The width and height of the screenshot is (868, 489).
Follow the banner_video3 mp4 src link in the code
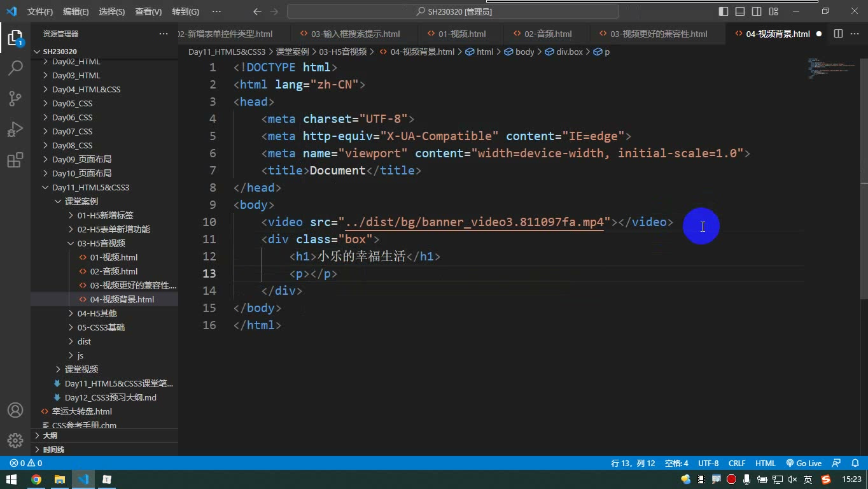(474, 222)
